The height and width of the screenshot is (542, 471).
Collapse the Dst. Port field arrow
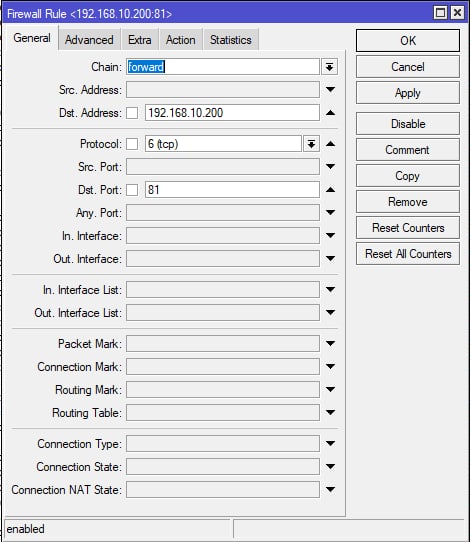click(x=330, y=190)
